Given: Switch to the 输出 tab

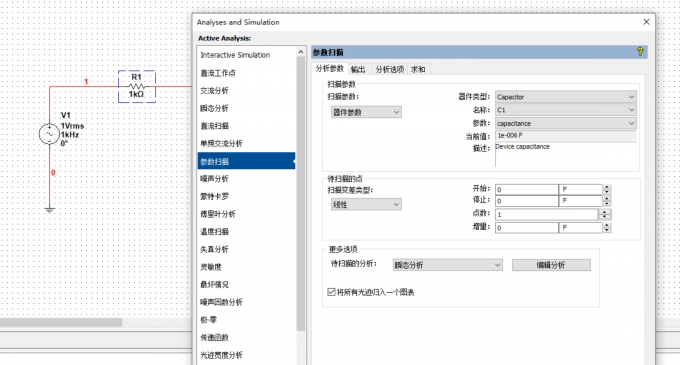Looking at the screenshot, I should pyautogui.click(x=358, y=69).
